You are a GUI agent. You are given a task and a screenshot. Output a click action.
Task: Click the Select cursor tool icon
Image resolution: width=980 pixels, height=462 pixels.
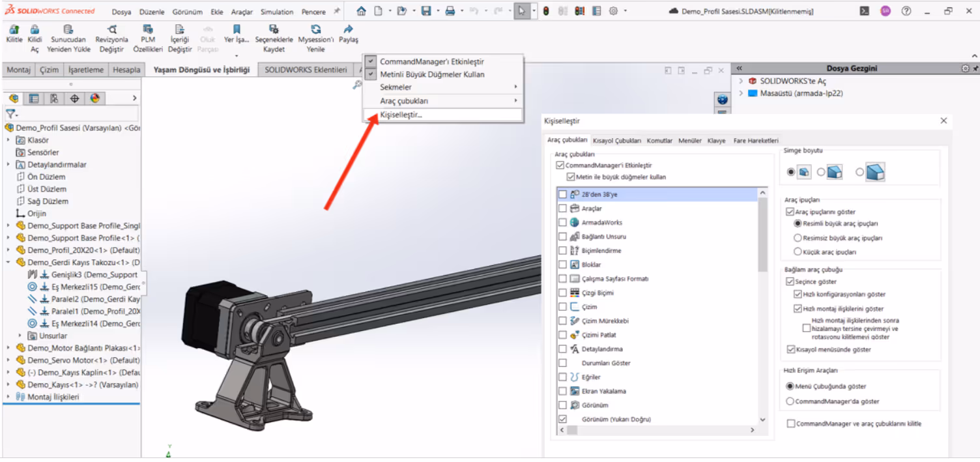pyautogui.click(x=521, y=11)
